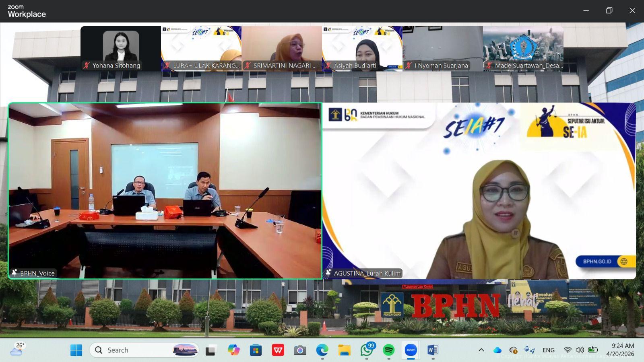
Task: Open the Camera app icon
Action: [x=300, y=350]
